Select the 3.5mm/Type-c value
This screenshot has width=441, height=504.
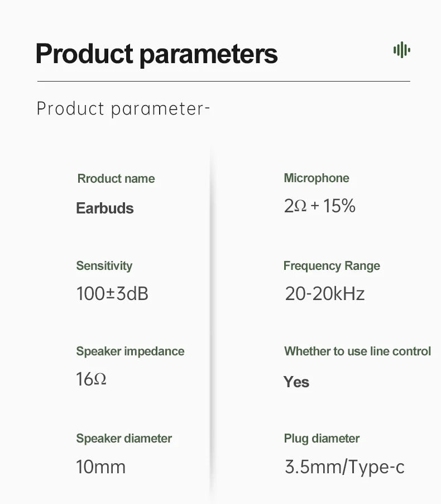344,467
